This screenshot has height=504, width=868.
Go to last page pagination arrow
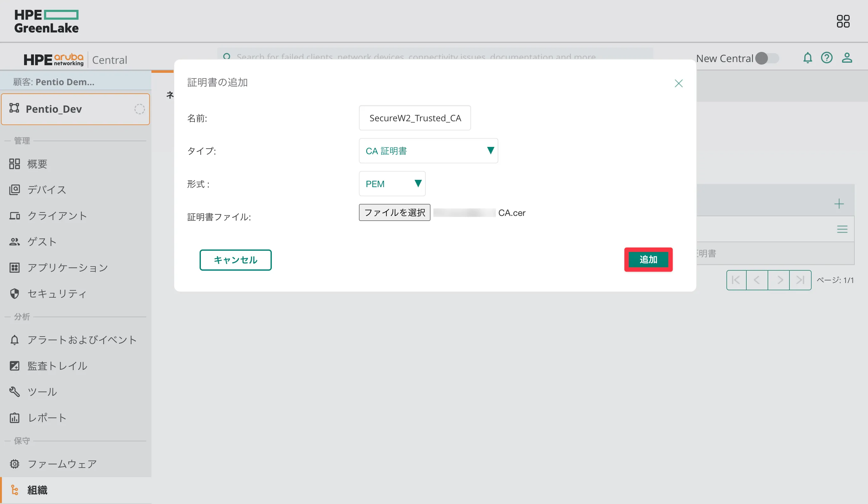tap(800, 280)
